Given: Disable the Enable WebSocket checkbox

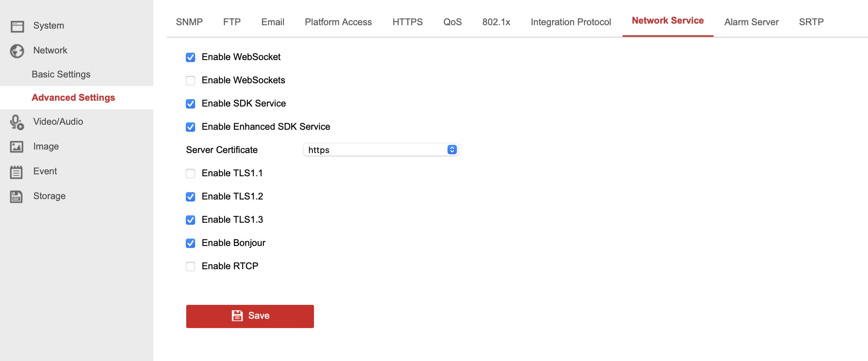Looking at the screenshot, I should (x=190, y=57).
